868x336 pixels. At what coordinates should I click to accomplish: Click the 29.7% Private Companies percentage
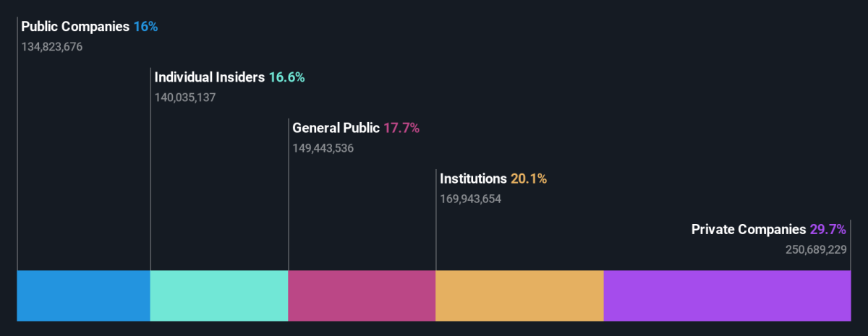828,229
